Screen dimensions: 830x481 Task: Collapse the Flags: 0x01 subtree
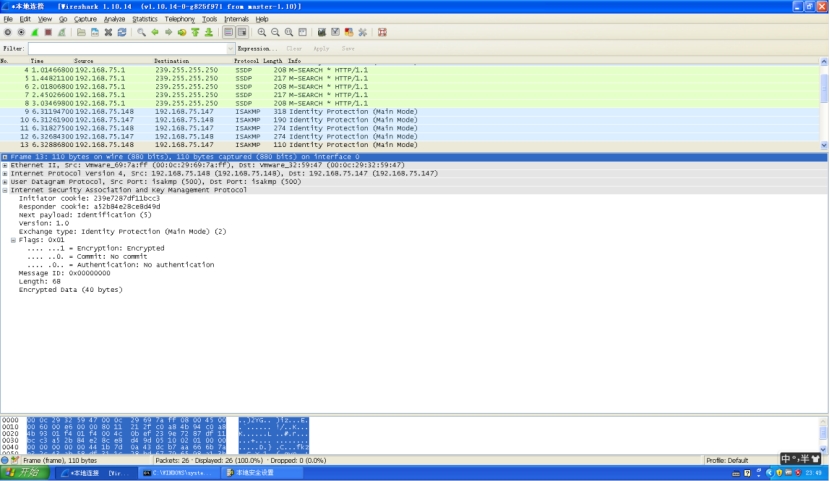click(14, 240)
